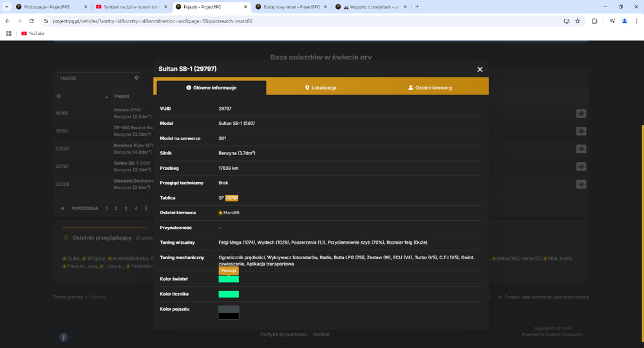Viewport: 644px width, 348px height.
Task: Reload the page with refresh icon
Action: pyautogui.click(x=31, y=21)
